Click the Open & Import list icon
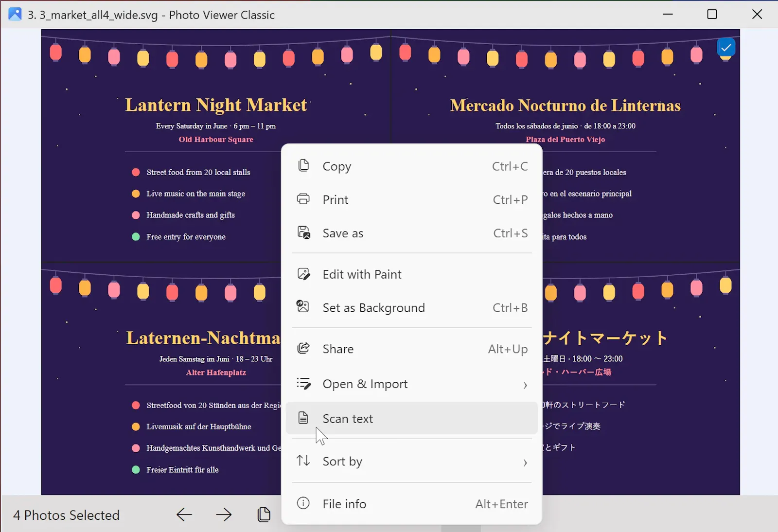 click(x=304, y=384)
